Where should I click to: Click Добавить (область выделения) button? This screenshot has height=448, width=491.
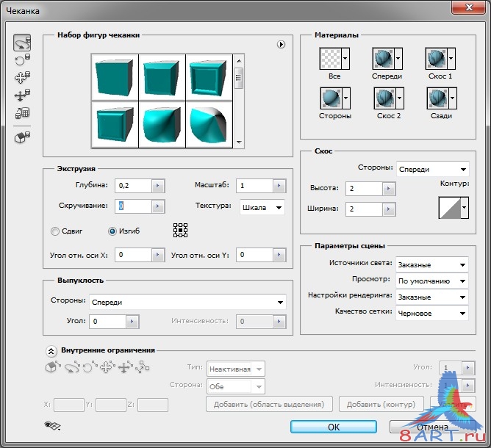point(269,404)
